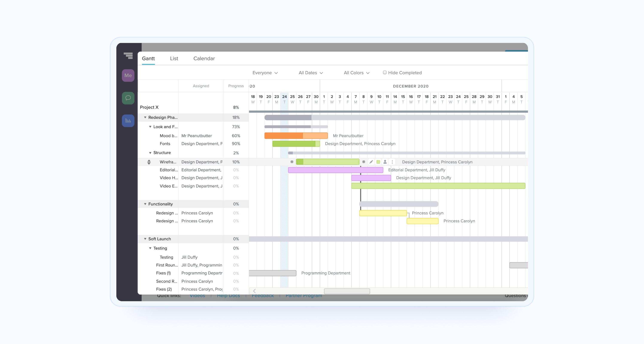The width and height of the screenshot is (644, 344).
Task: Click the green color swatch on Wireframe task
Action: click(x=378, y=162)
